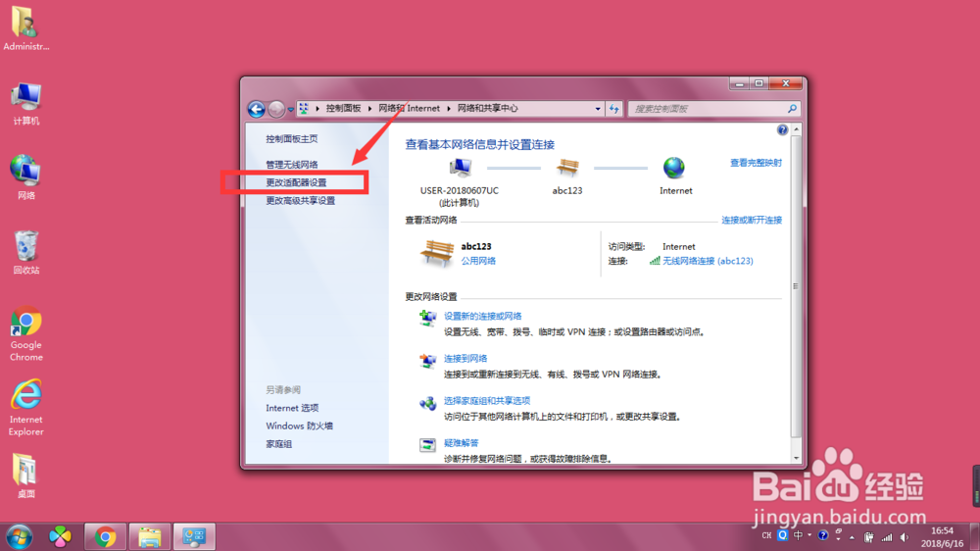Click the 网络和 Internet breadcrumb
Viewport: 980px width, 551px height.
[409, 108]
